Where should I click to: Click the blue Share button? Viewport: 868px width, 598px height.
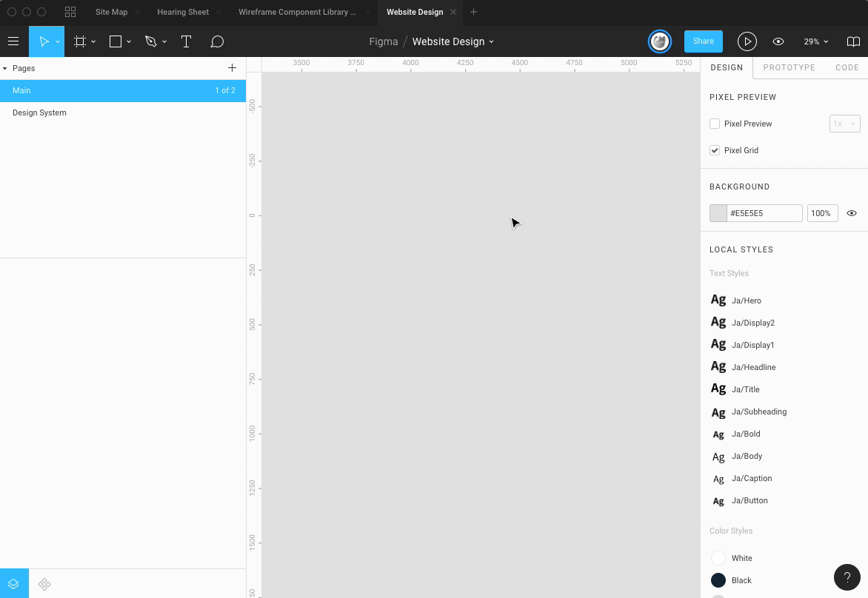click(x=703, y=41)
